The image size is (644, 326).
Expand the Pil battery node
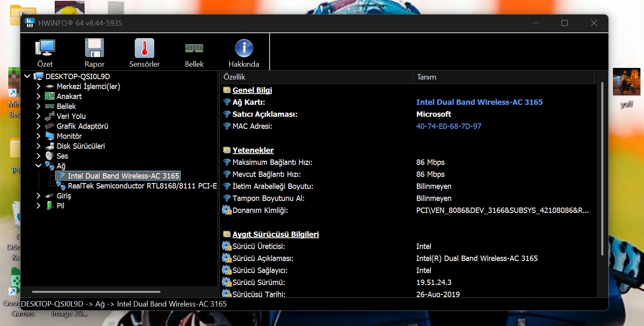point(39,206)
